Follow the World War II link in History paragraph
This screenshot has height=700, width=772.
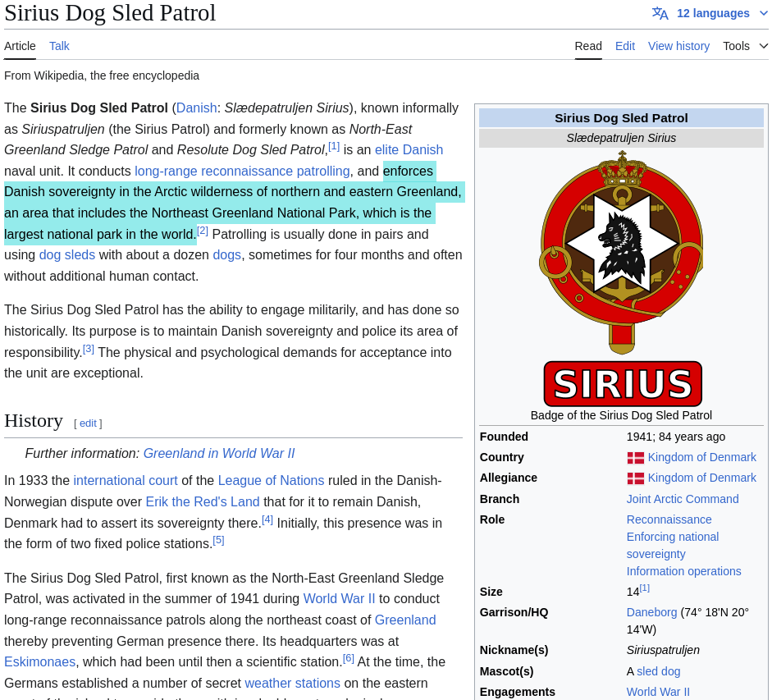[x=339, y=598]
